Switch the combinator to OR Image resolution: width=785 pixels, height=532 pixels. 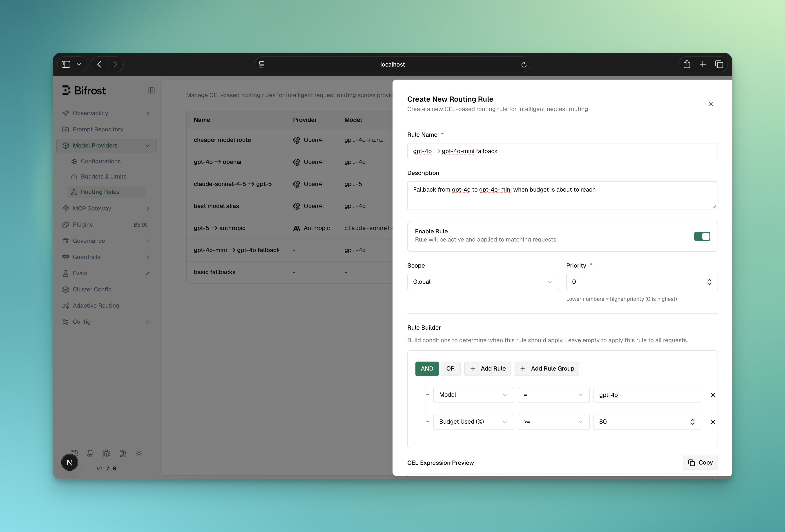(x=450, y=369)
